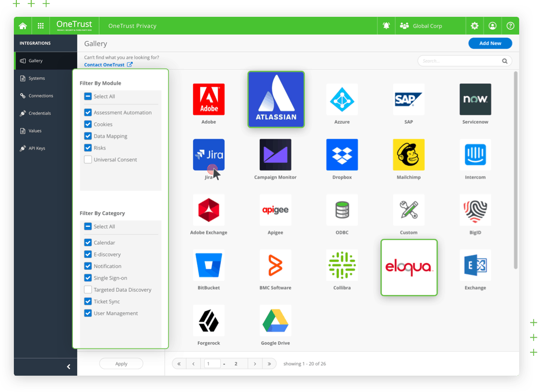Select the Apigee integration icon

click(x=275, y=210)
